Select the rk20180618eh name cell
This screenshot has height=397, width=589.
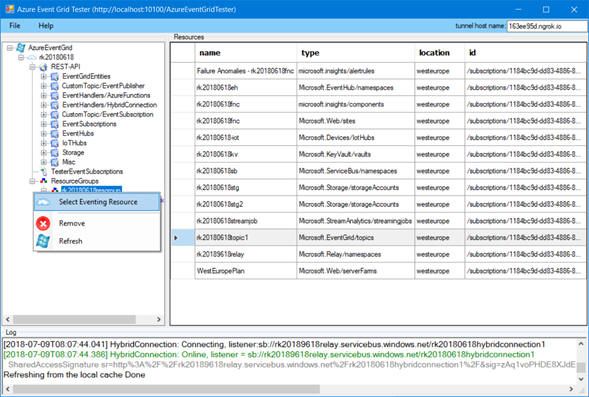coord(246,88)
